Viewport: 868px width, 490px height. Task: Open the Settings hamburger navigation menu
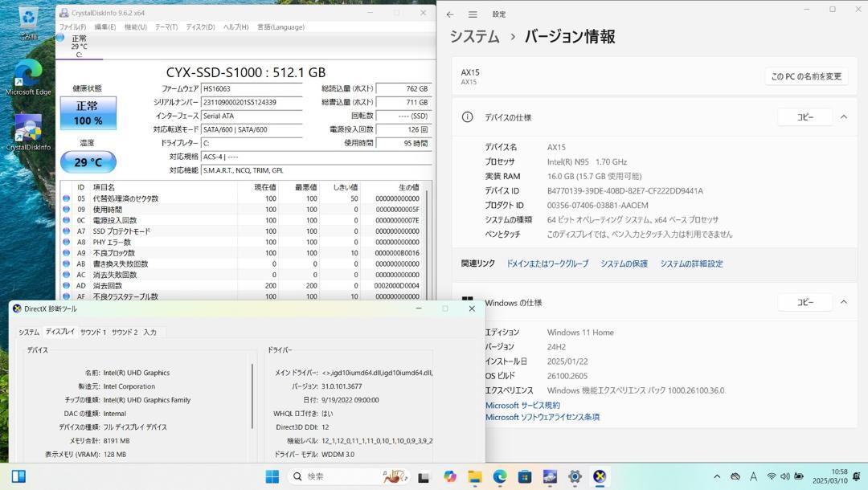click(x=473, y=14)
